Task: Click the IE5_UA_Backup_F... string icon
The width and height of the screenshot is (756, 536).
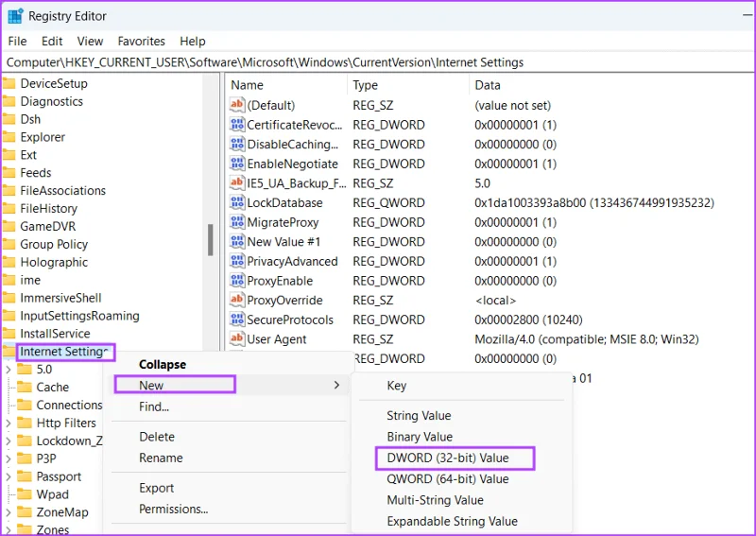Action: click(x=237, y=182)
